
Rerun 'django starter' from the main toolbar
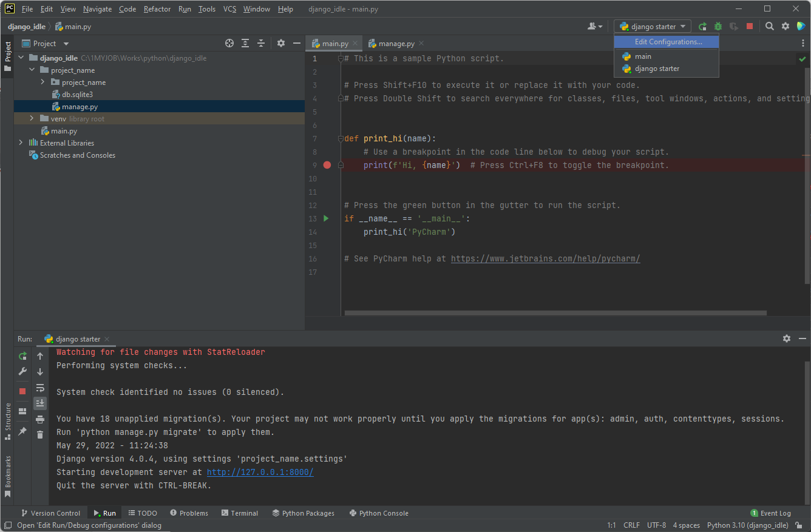click(x=702, y=27)
